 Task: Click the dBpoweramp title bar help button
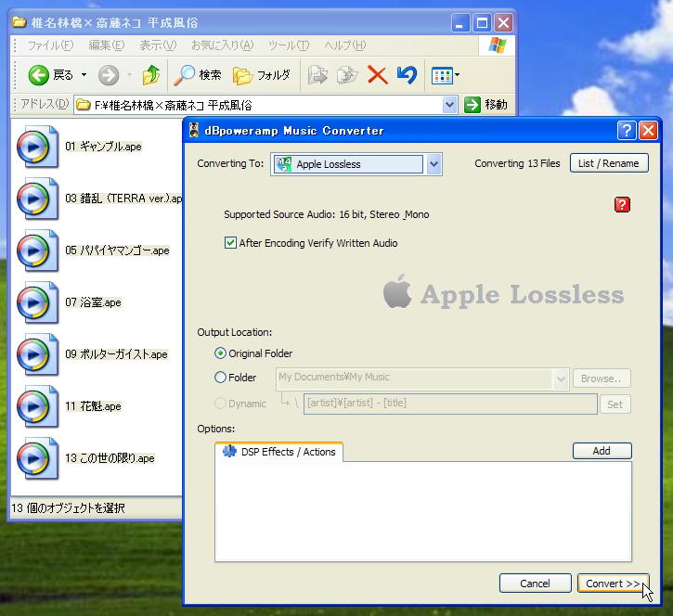627,131
